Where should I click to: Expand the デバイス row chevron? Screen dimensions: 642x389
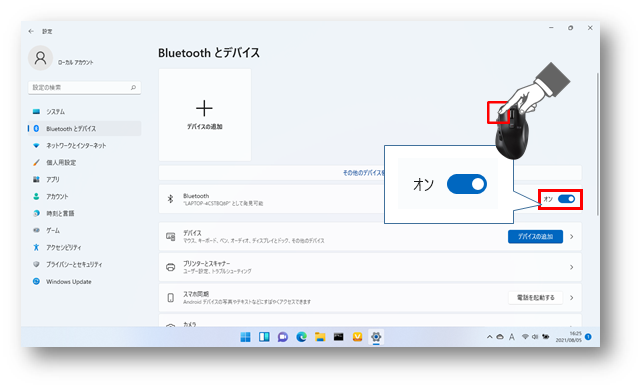tap(572, 237)
